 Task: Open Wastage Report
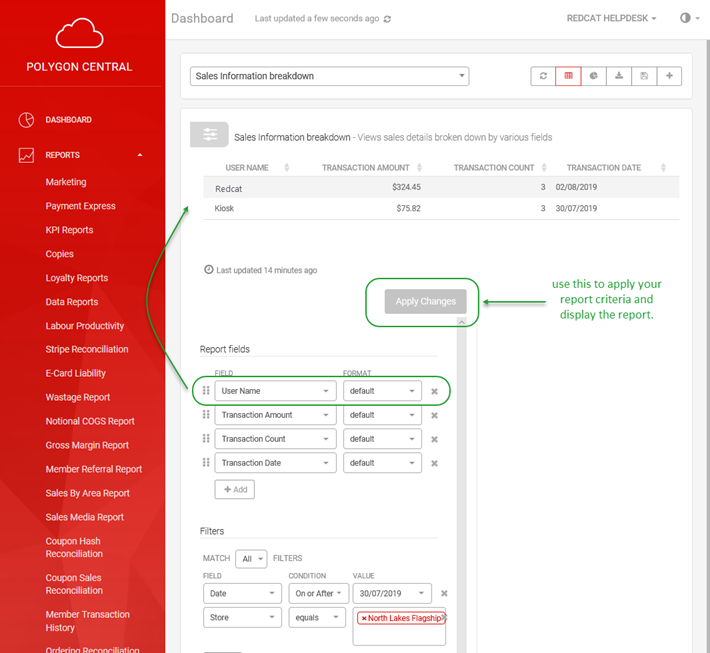[77, 397]
